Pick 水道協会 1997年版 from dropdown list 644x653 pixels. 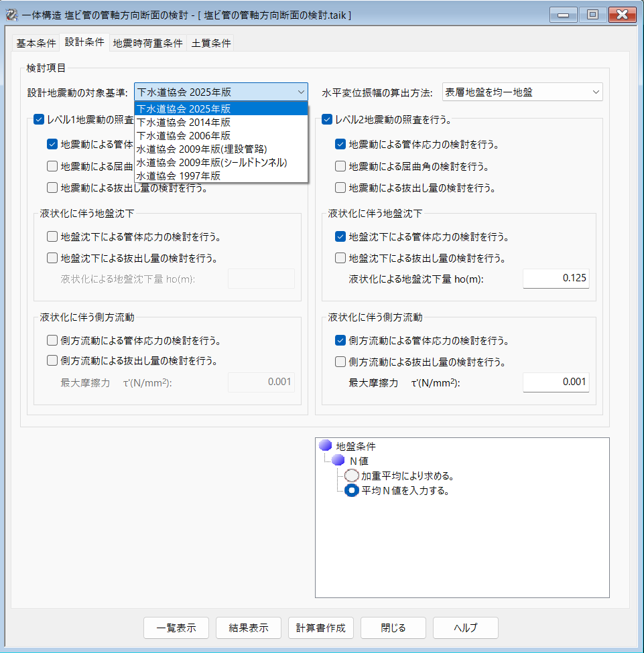178,175
